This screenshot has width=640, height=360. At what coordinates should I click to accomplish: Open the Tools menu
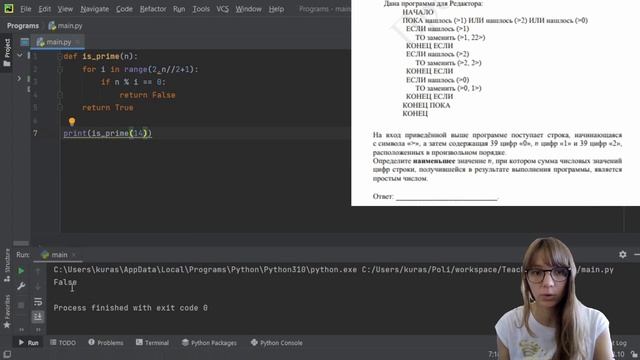201,9
